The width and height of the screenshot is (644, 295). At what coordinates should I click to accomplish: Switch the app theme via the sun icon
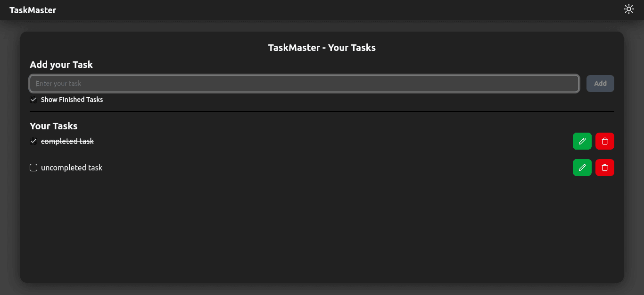[629, 8]
